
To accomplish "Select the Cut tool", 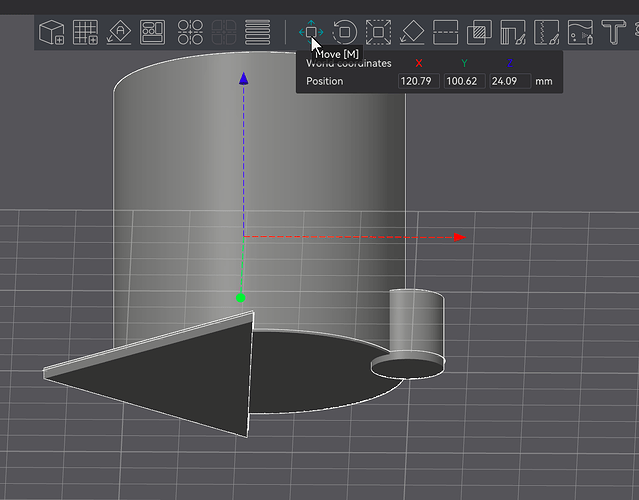I will pos(445,32).
